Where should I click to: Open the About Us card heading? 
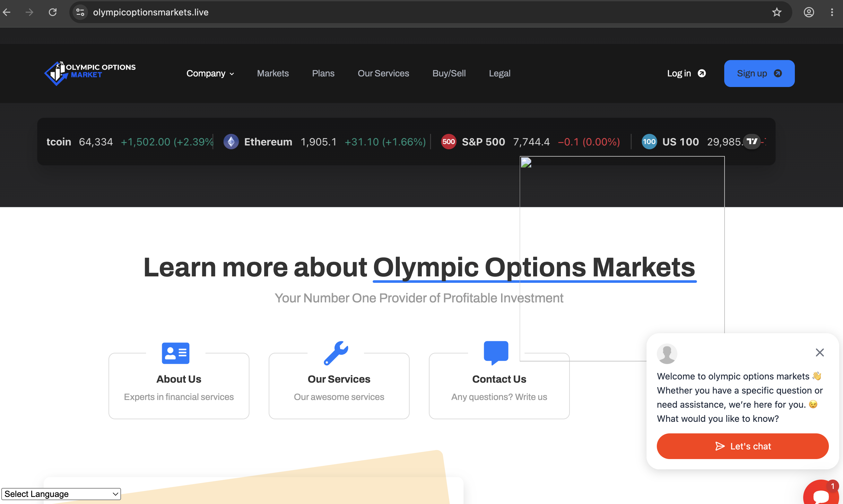179,379
